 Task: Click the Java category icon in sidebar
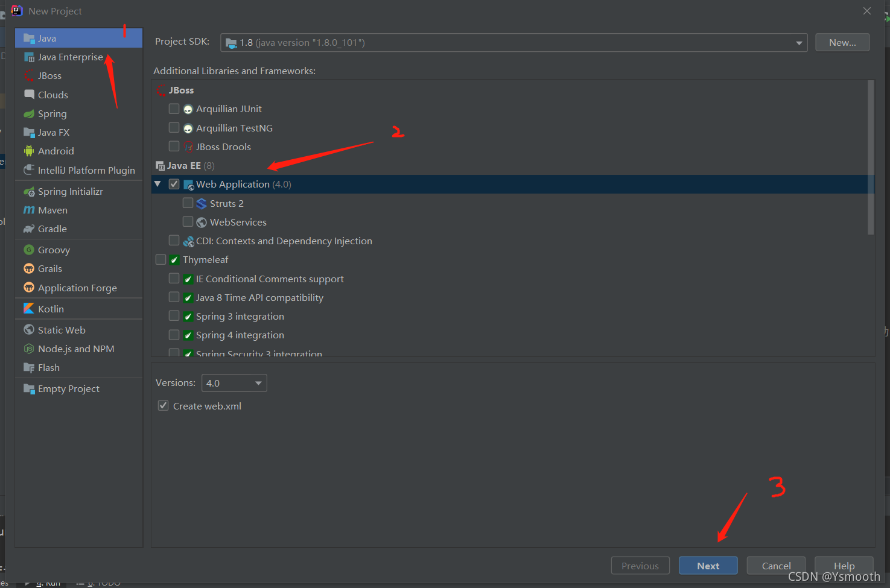[29, 39]
